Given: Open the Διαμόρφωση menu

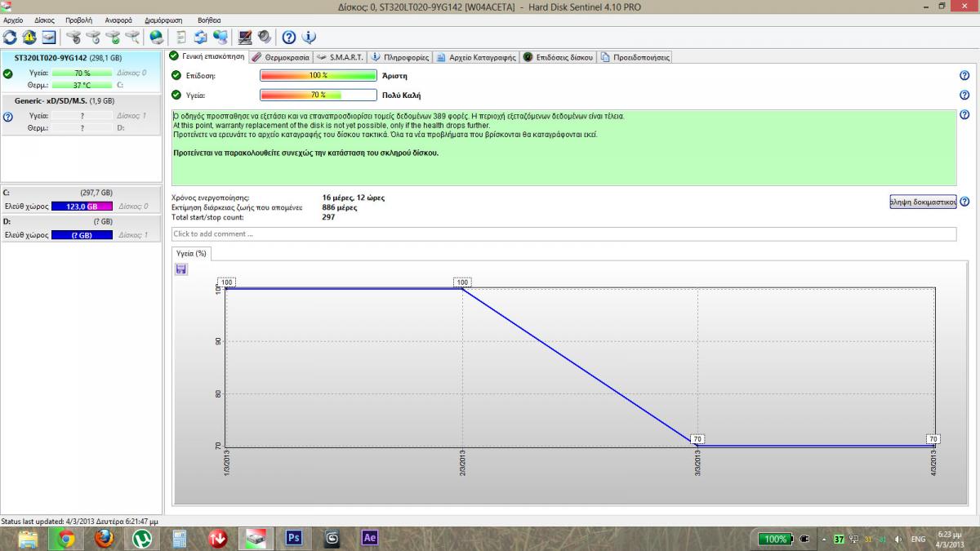Looking at the screenshot, I should (x=162, y=19).
